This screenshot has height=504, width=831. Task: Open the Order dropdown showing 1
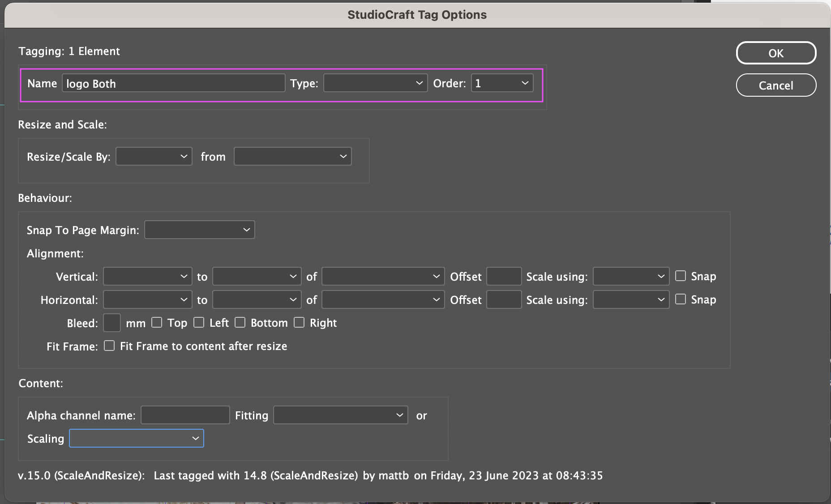[502, 83]
